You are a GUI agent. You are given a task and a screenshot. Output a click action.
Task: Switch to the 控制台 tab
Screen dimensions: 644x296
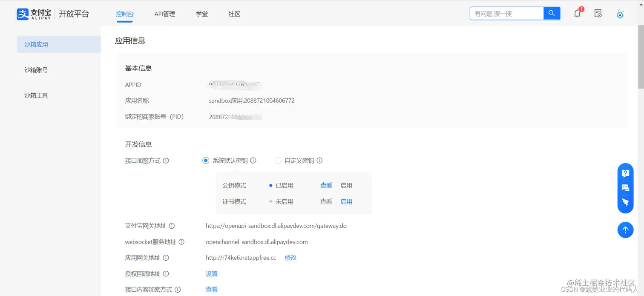click(x=125, y=14)
